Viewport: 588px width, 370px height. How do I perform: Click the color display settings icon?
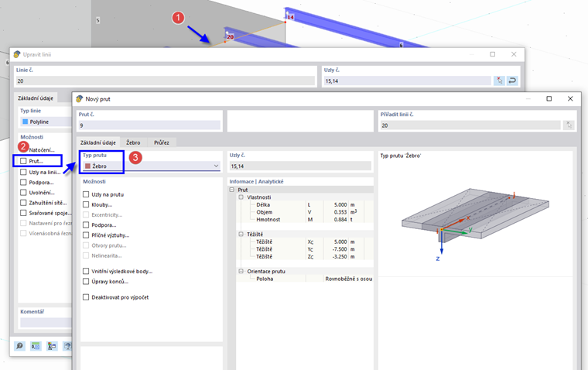(52, 345)
